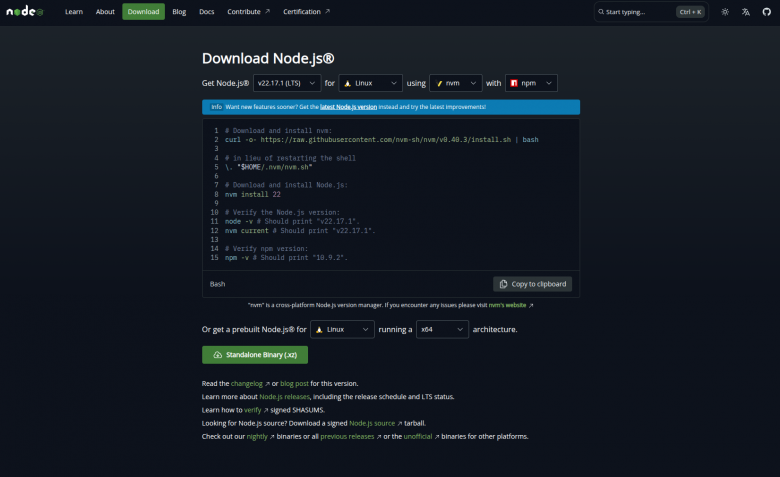The height and width of the screenshot is (477, 780).
Task: Open the blog post link
Action: click(x=294, y=383)
